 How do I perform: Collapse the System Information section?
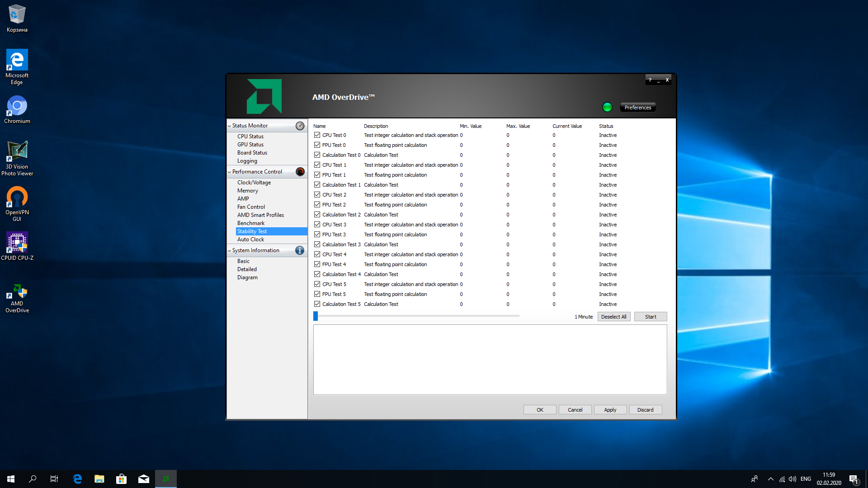pos(229,251)
